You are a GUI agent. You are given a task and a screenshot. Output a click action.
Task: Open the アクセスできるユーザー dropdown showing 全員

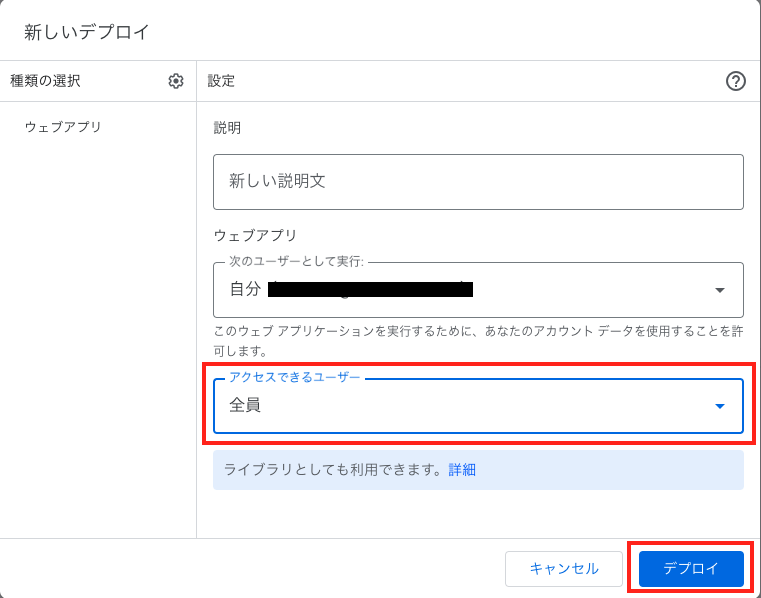460,406
